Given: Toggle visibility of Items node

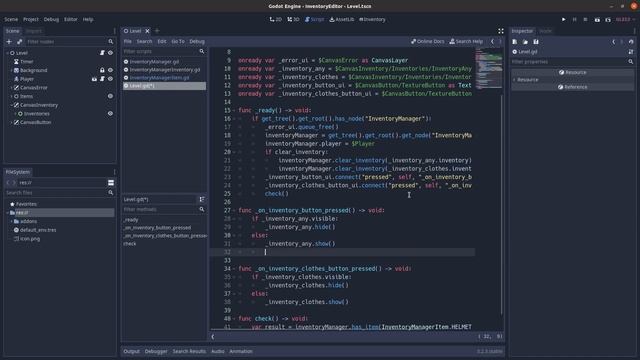Looking at the screenshot, I should point(110,96).
